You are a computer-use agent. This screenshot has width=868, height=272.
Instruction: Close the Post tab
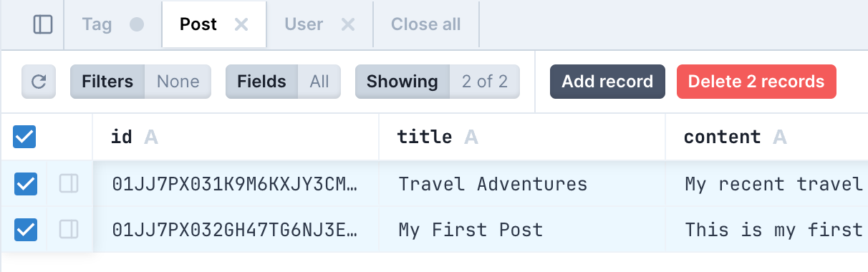pyautogui.click(x=241, y=24)
